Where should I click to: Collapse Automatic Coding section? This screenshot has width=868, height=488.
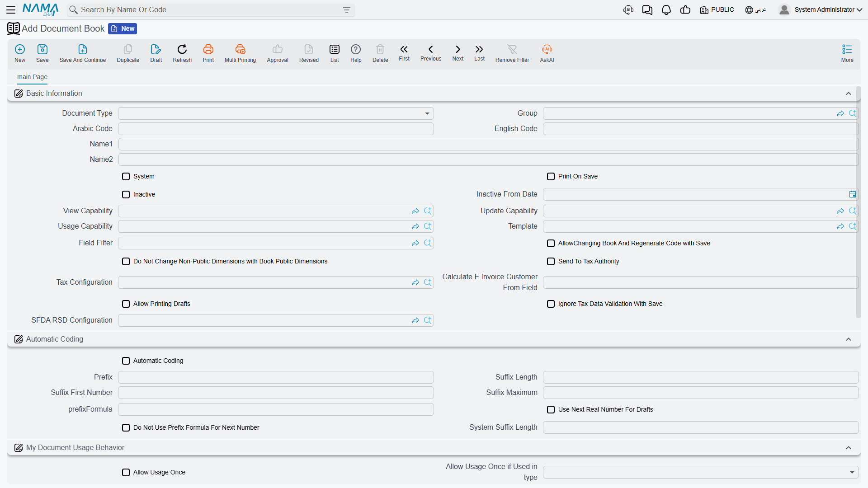tap(849, 339)
